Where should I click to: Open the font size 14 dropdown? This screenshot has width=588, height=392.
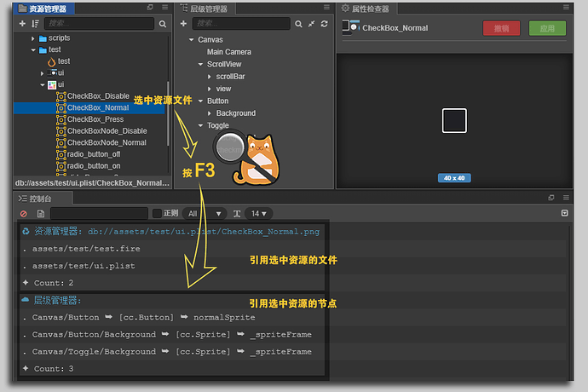(x=258, y=214)
